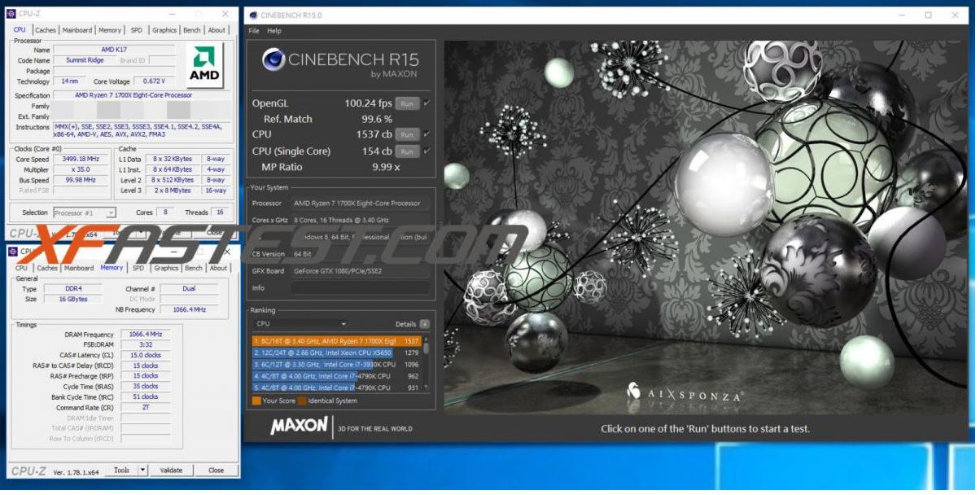Select Mainboard tab in CPU-Z memory window
Image resolution: width=980 pixels, height=495 pixels.
79,268
